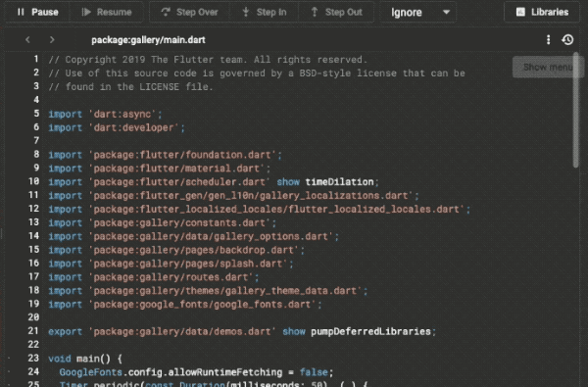The image size is (588, 387).
Task: Click 'package:gallery/pages/backdrop.dart' import
Action: click(194, 250)
